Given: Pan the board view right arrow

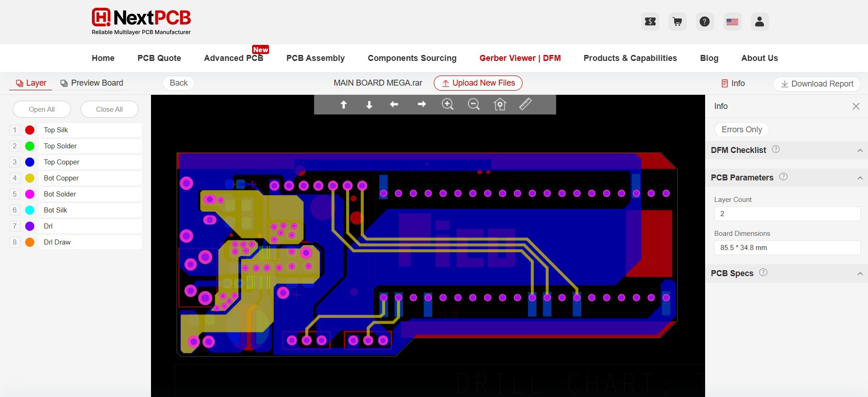Looking at the screenshot, I should [421, 104].
